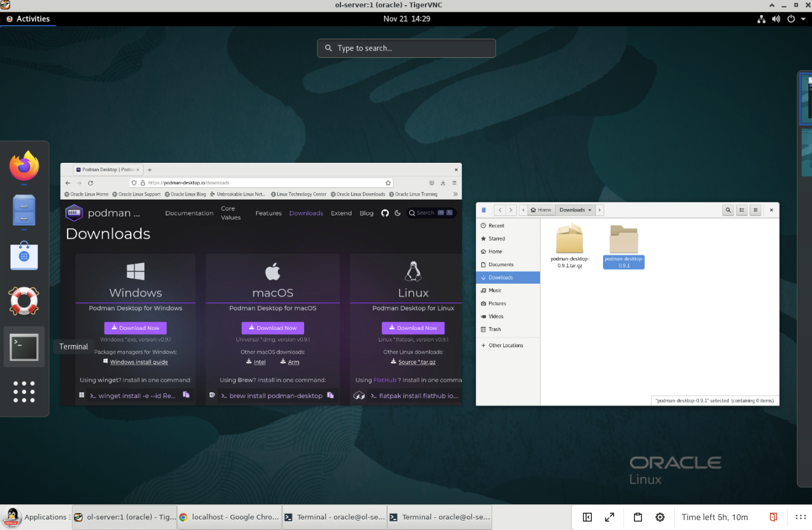Image resolution: width=812 pixels, height=530 pixels.
Task: Open Features in the Podman site navigation
Action: pos(269,213)
